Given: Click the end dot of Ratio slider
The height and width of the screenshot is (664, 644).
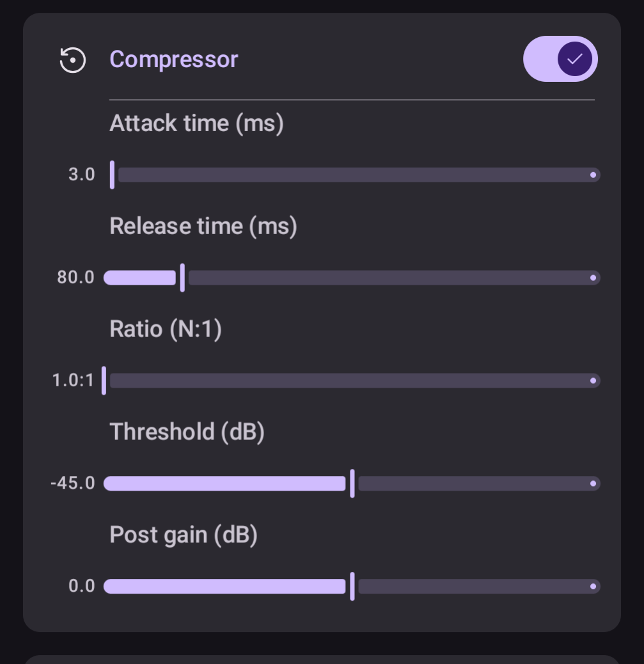Looking at the screenshot, I should (593, 381).
